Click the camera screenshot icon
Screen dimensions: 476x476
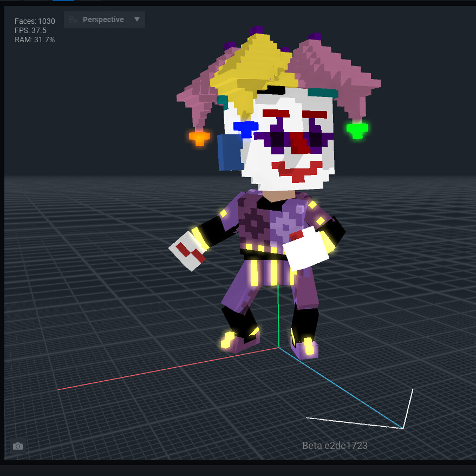coord(18,446)
